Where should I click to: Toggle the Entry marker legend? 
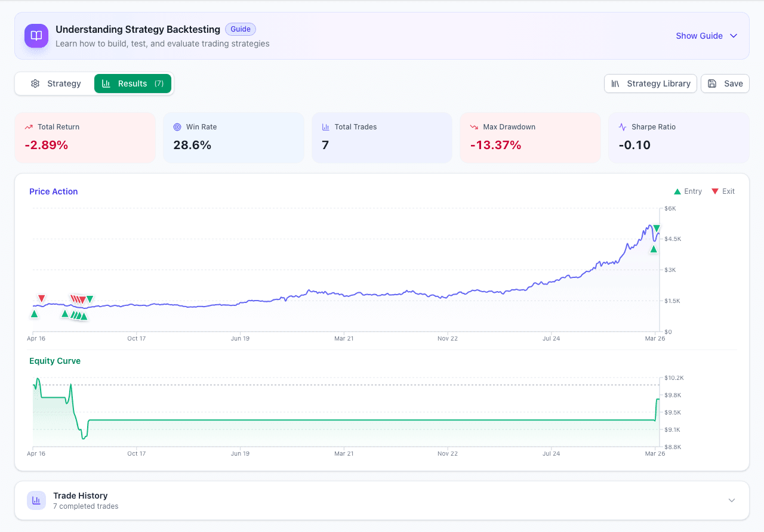pyautogui.click(x=688, y=191)
